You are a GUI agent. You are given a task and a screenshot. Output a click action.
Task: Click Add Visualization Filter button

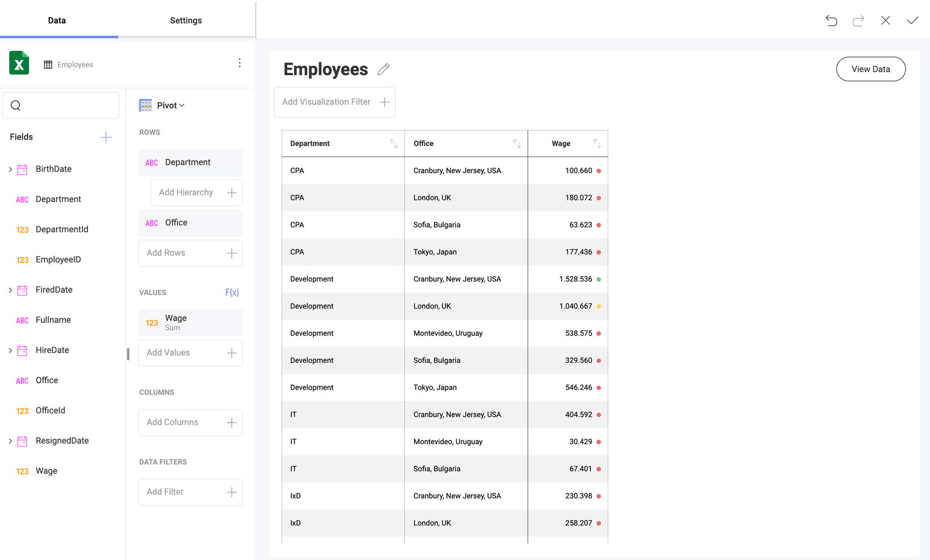pos(335,102)
